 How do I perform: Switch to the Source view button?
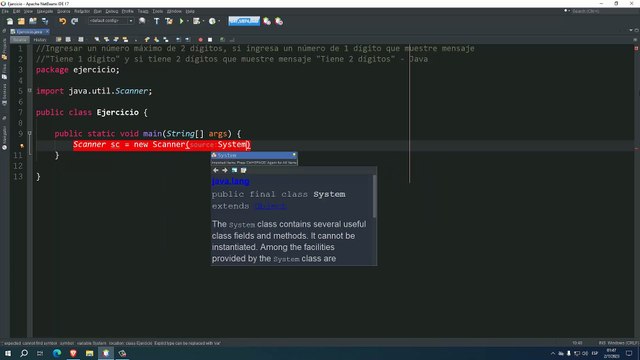click(x=20, y=40)
